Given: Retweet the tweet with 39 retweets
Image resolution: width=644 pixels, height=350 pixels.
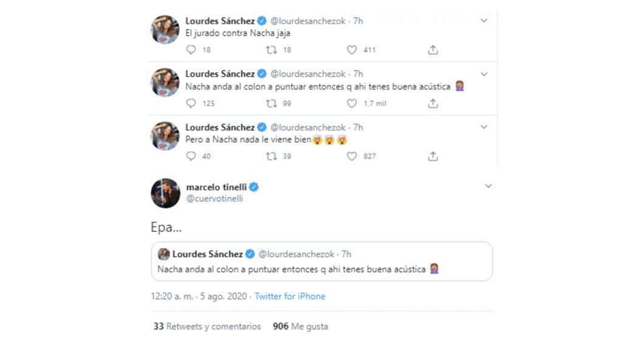Looking at the screenshot, I should (x=272, y=156).
